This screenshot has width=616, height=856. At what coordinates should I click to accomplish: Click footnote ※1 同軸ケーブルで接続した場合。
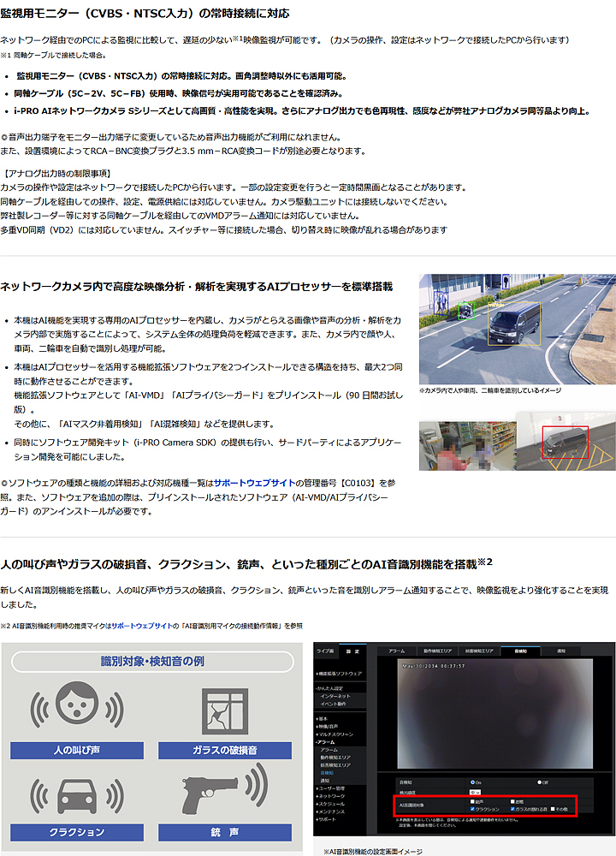pyautogui.click(x=53, y=55)
